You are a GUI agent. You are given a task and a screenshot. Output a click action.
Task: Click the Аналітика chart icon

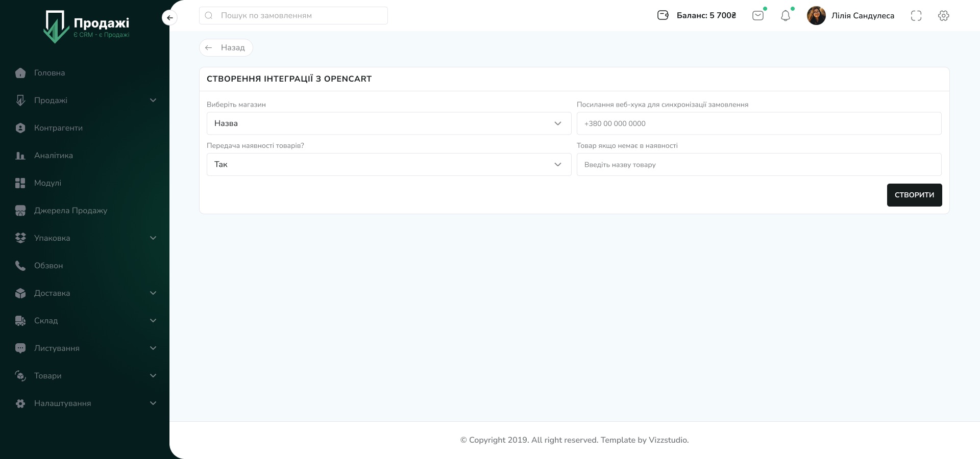[20, 156]
